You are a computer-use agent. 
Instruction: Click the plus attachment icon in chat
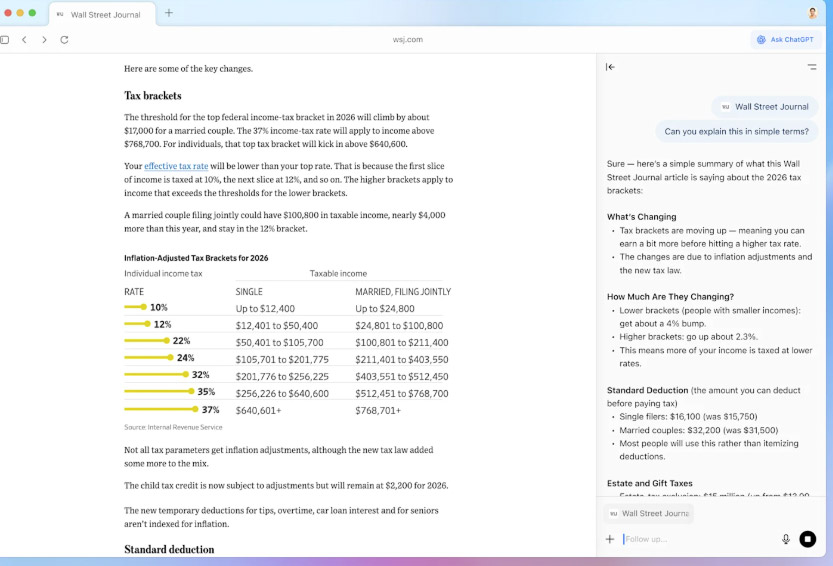610,539
